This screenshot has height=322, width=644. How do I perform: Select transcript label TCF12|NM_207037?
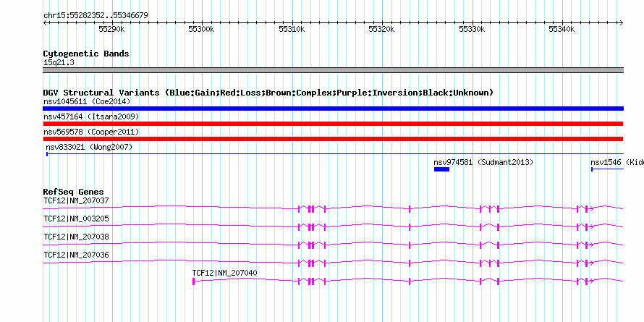(x=77, y=200)
